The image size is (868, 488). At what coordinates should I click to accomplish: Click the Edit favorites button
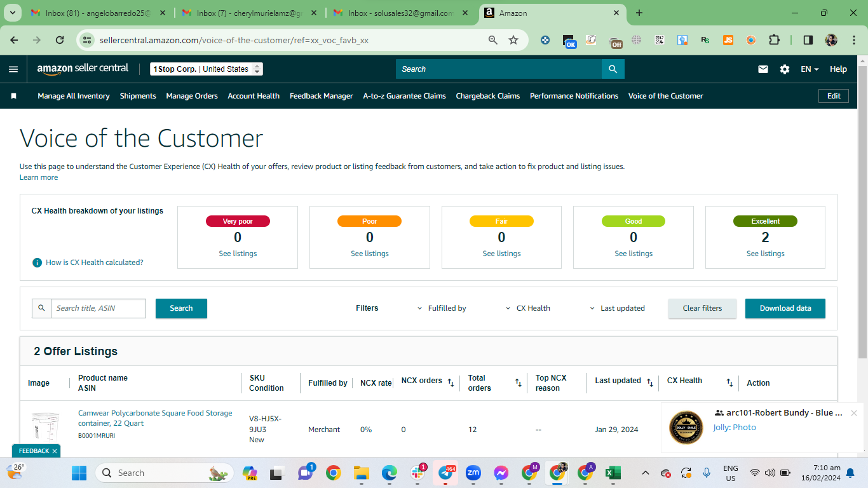[x=834, y=96]
